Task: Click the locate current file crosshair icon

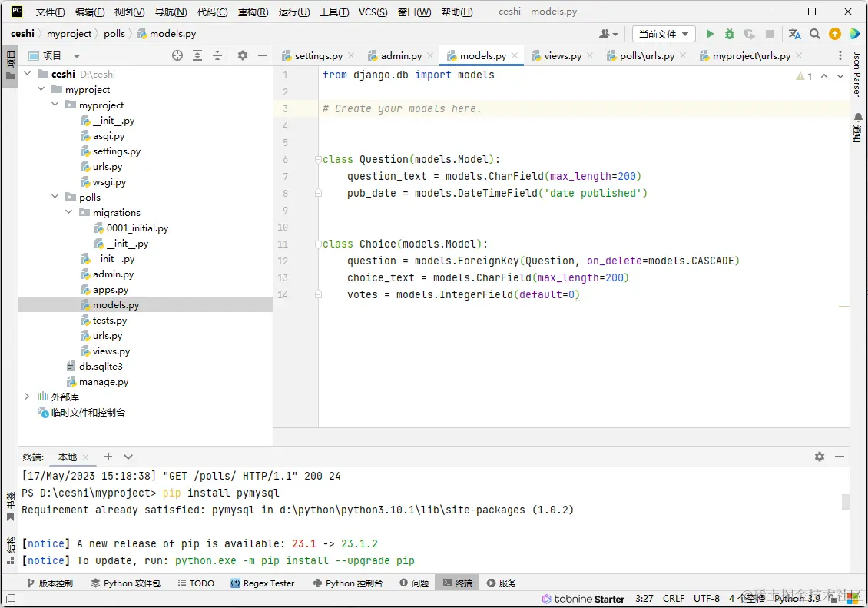Action: pyautogui.click(x=177, y=55)
